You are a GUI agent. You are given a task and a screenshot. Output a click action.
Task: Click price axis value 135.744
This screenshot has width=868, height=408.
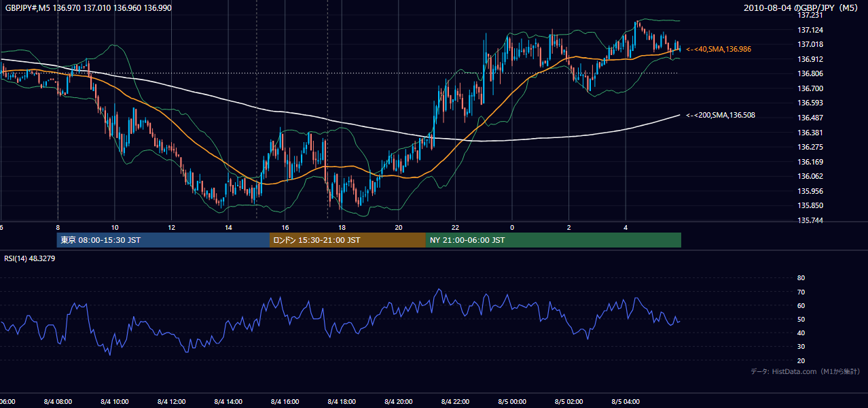tap(810, 220)
